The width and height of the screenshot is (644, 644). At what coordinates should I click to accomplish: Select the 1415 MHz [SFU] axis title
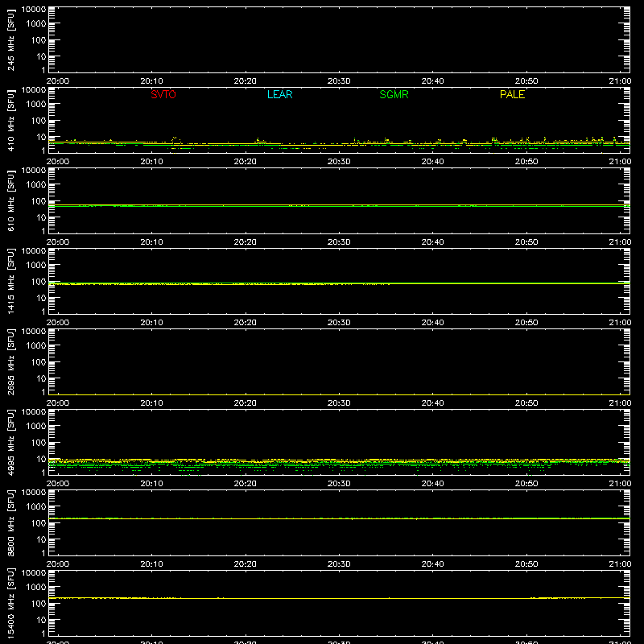pyautogui.click(x=10, y=281)
